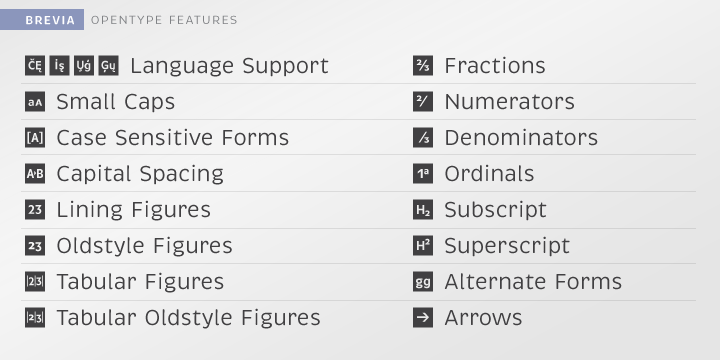
Task: Select the Denominators icon
Action: click(x=422, y=137)
